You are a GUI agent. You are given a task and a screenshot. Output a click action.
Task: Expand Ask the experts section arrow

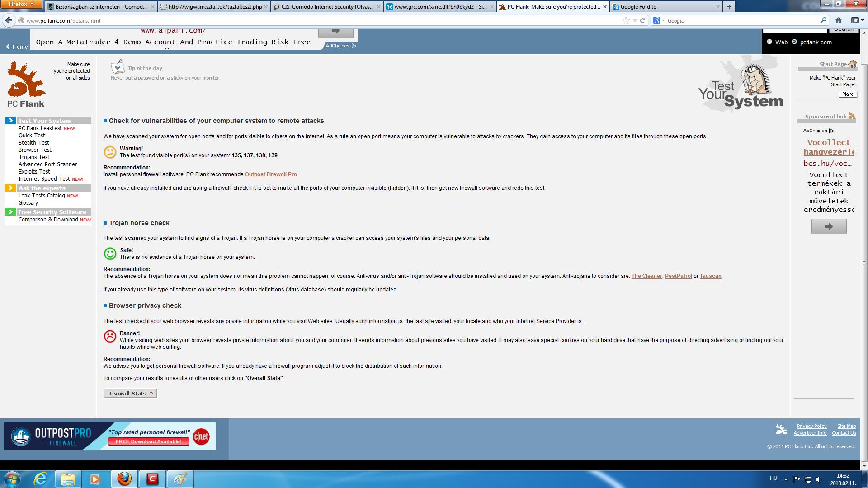pos(10,188)
